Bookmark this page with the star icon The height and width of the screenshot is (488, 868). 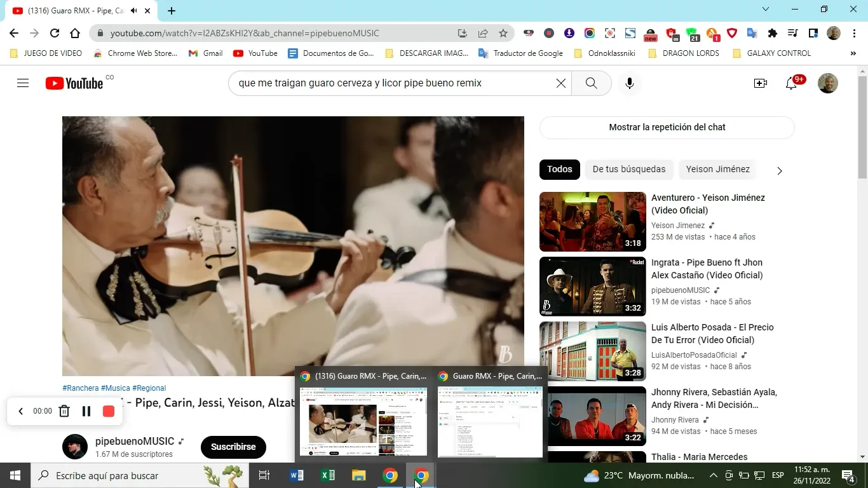[x=503, y=33]
